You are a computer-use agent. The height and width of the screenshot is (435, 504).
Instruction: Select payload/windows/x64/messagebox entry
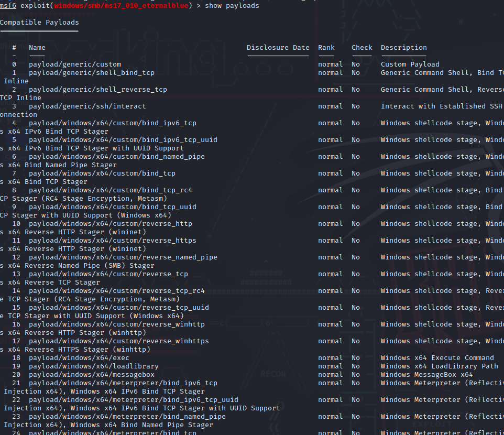pyautogui.click(x=92, y=375)
